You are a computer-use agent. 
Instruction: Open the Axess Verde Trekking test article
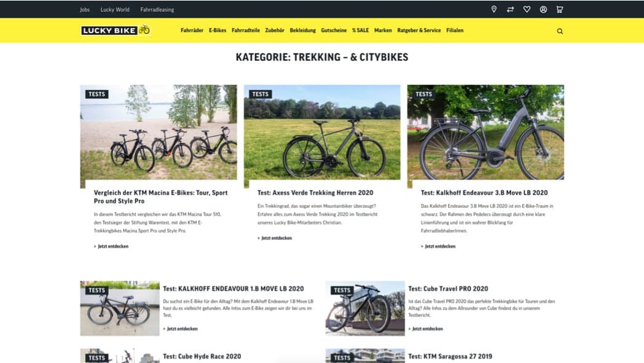315,193
